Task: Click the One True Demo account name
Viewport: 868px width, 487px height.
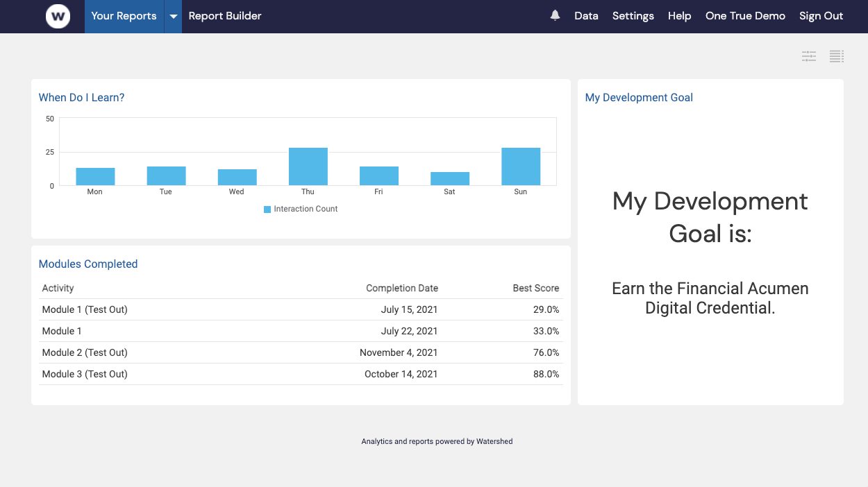Action: [745, 15]
